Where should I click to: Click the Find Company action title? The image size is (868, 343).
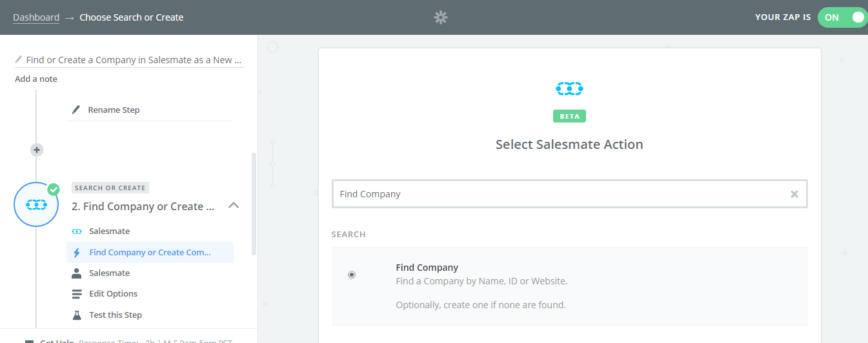[427, 268]
